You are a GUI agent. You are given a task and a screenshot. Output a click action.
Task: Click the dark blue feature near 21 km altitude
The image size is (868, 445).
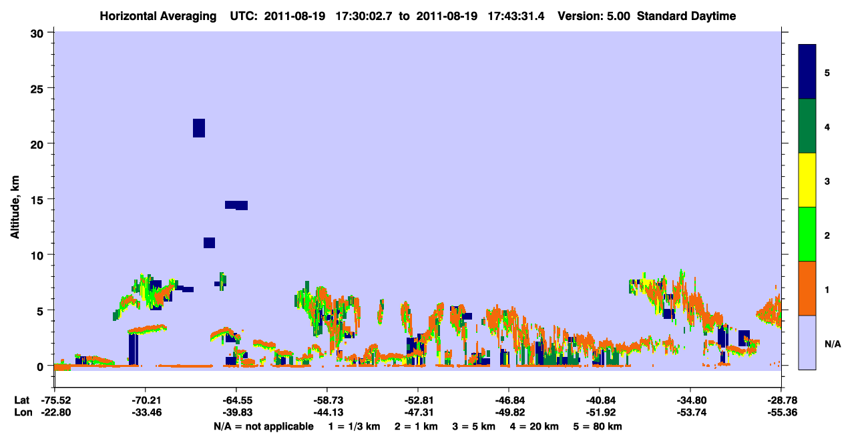[199, 127]
